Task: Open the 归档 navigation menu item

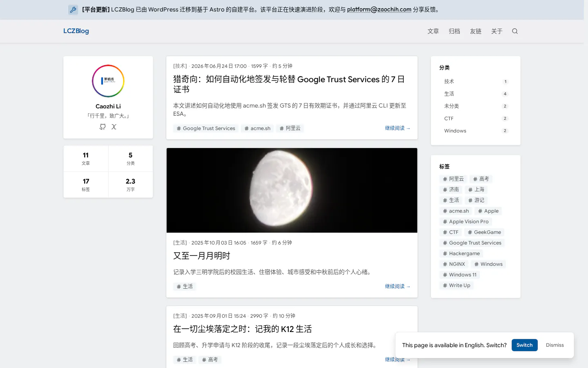Action: point(454,31)
